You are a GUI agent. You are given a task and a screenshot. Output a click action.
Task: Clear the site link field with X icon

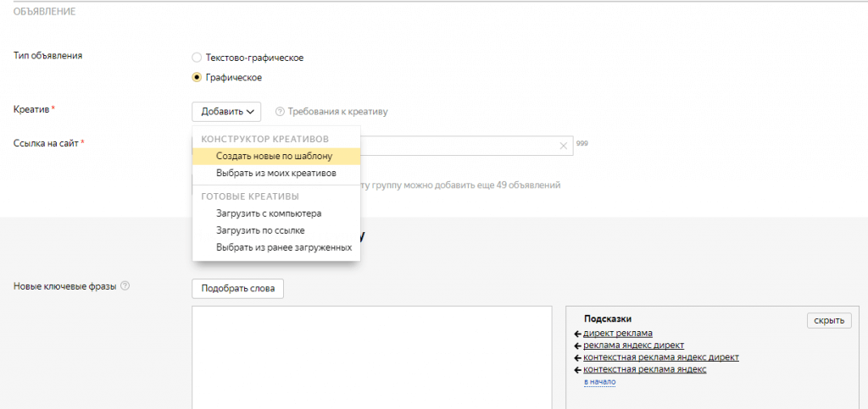pos(564,146)
